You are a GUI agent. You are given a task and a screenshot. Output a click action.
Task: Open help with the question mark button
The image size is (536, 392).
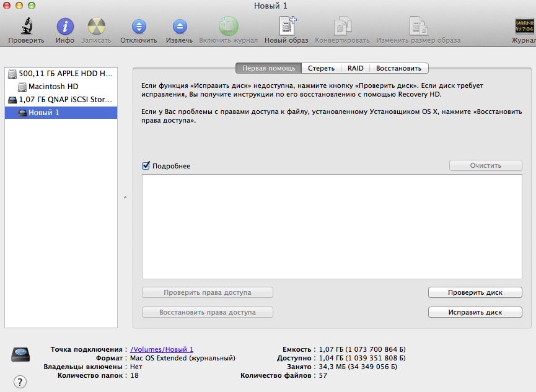pos(20,381)
